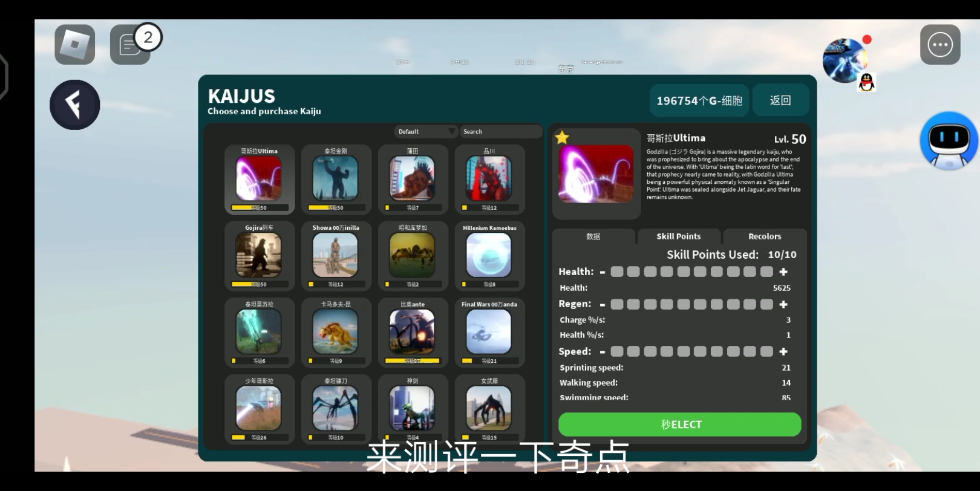
Task: Select the 泰坦镰刀 kaiju card
Action: pyautogui.click(x=336, y=409)
